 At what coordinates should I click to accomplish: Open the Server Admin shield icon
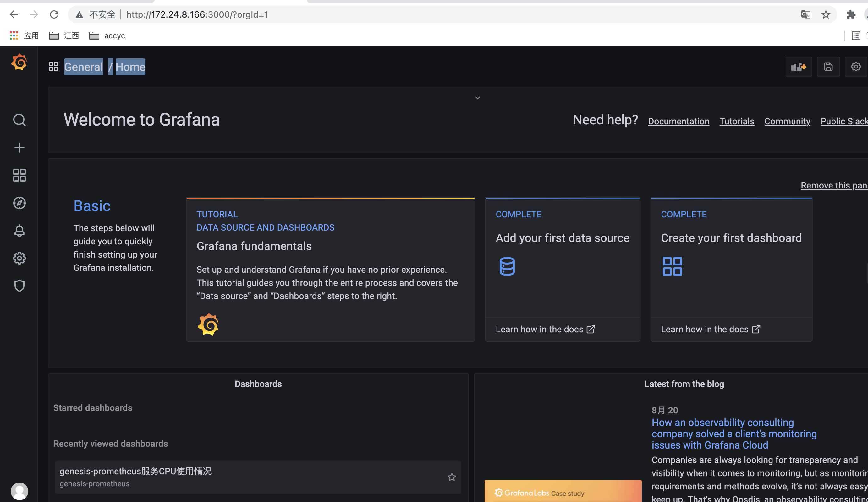[19, 286]
